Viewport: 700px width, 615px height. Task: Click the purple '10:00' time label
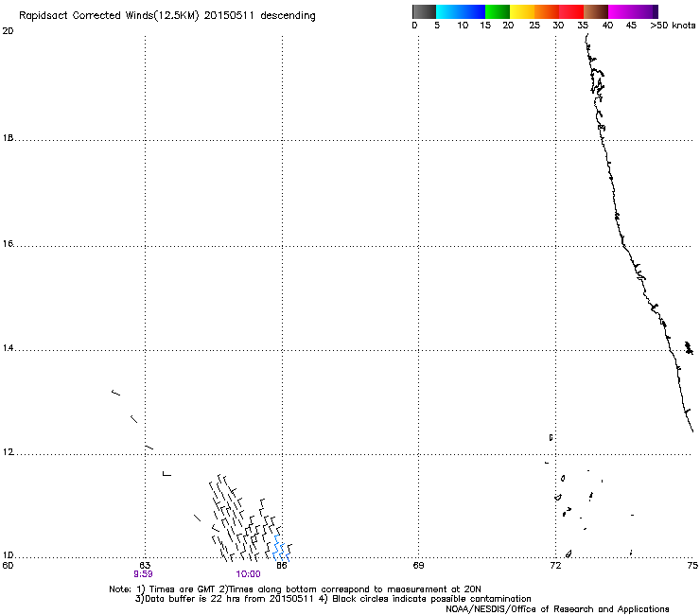[x=248, y=574]
